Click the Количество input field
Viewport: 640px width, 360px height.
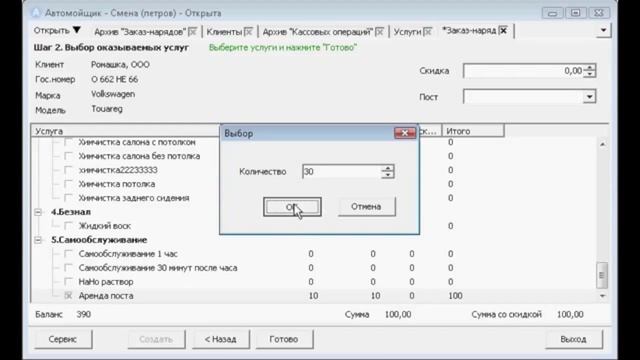pos(342,172)
